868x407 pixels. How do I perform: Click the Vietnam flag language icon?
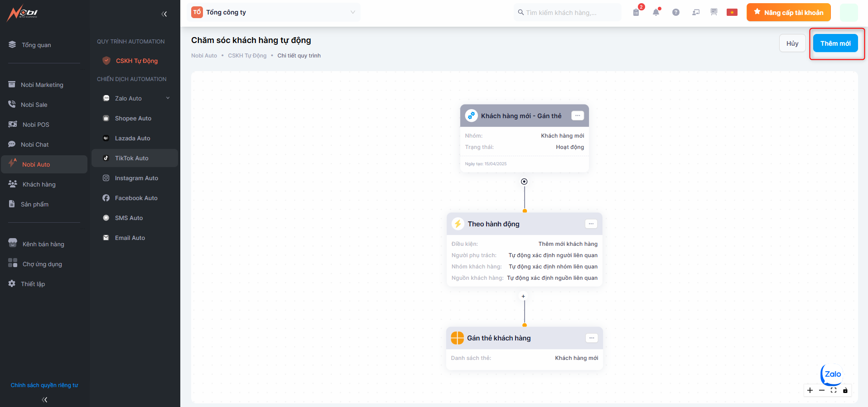tap(732, 13)
